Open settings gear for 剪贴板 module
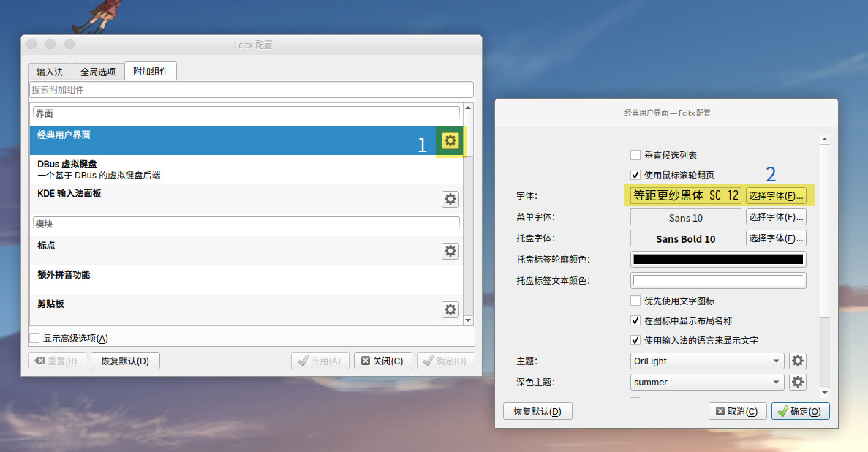Viewport: 868px width, 452px height. tap(450, 309)
